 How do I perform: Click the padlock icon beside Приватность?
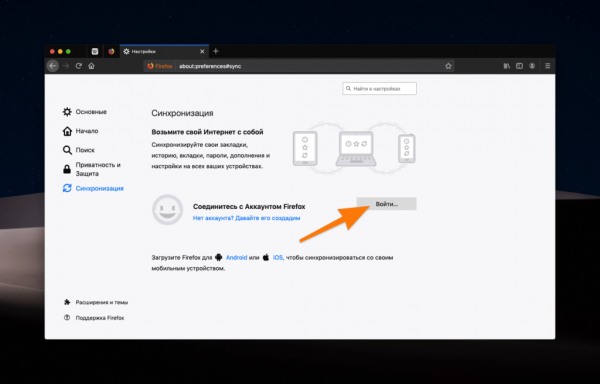tap(67, 169)
